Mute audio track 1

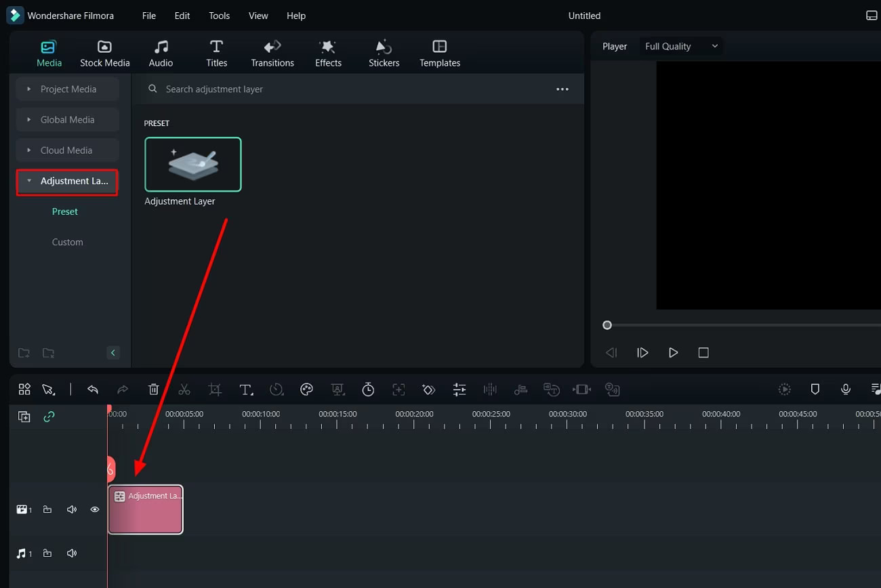pos(72,553)
